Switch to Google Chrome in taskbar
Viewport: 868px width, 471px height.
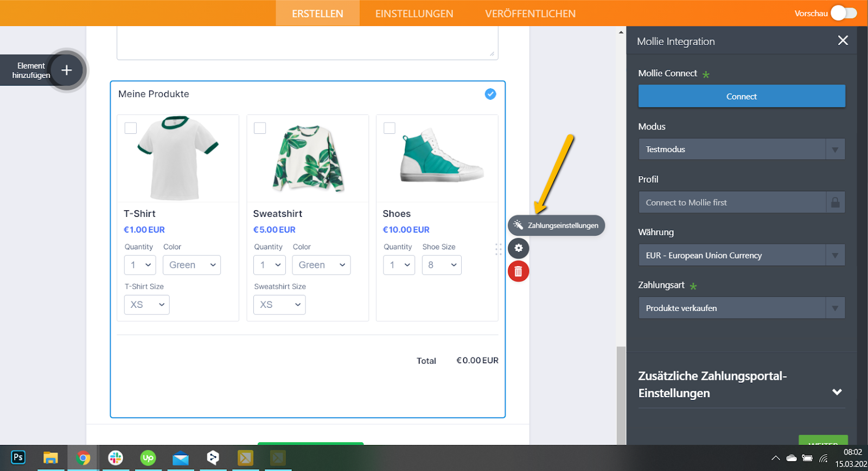tap(83, 458)
